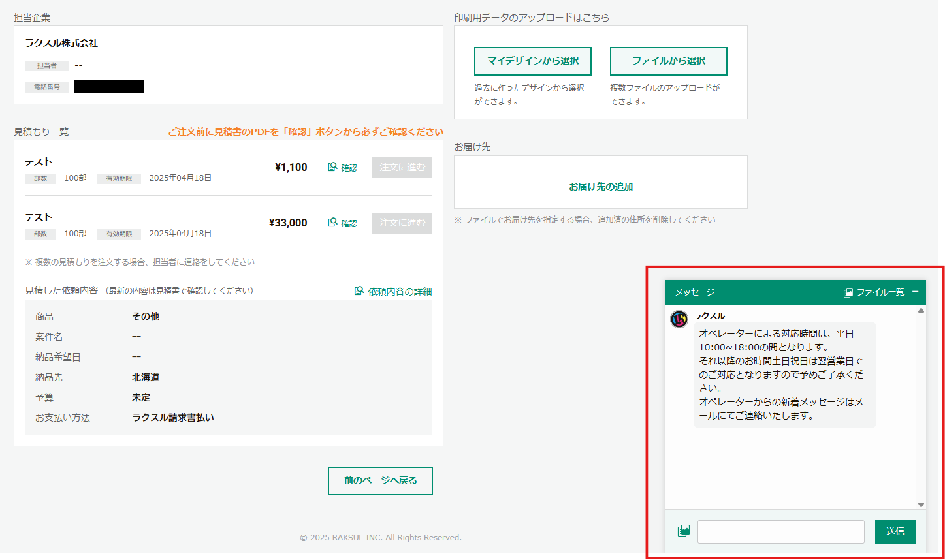Click the メッセージ panel title
945x560 pixels.
pos(695,292)
